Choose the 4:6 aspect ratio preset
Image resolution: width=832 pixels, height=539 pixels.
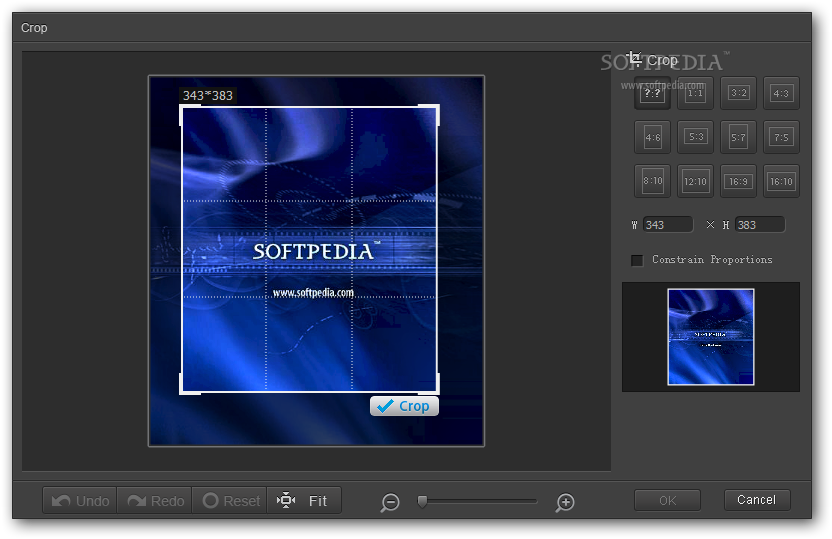652,137
